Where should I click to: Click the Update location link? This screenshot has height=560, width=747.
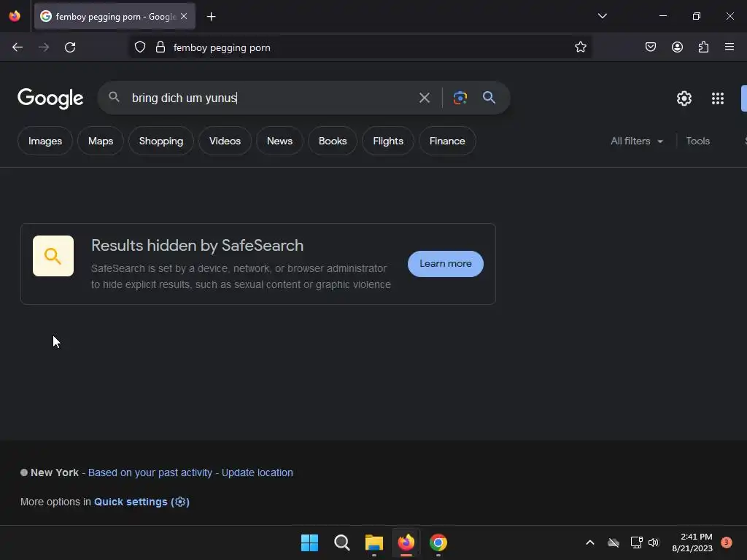click(258, 472)
